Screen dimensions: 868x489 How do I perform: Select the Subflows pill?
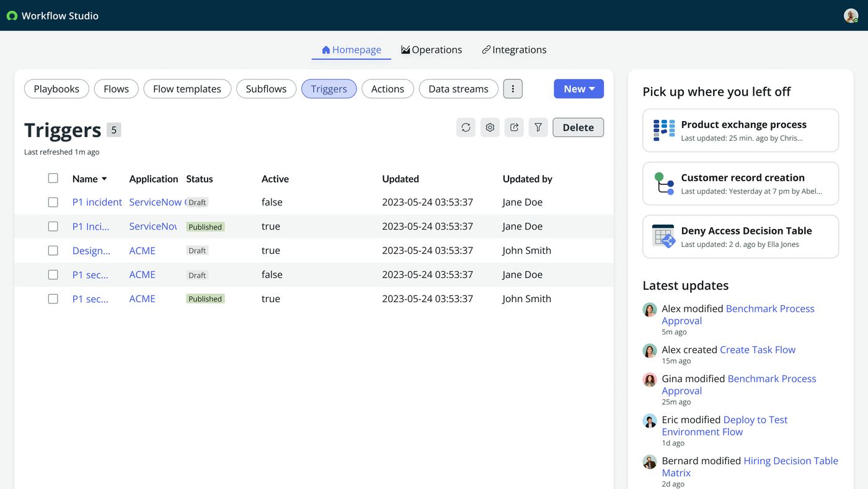coord(266,89)
